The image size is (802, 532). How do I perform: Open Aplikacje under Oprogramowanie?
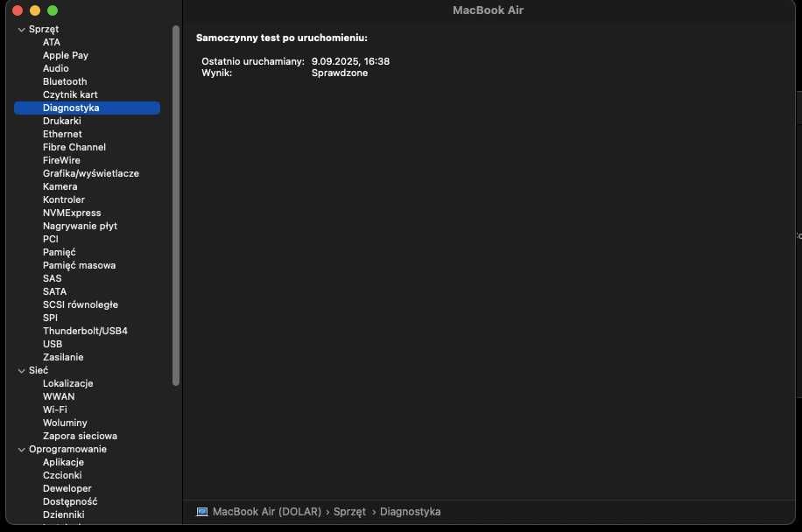coord(63,463)
